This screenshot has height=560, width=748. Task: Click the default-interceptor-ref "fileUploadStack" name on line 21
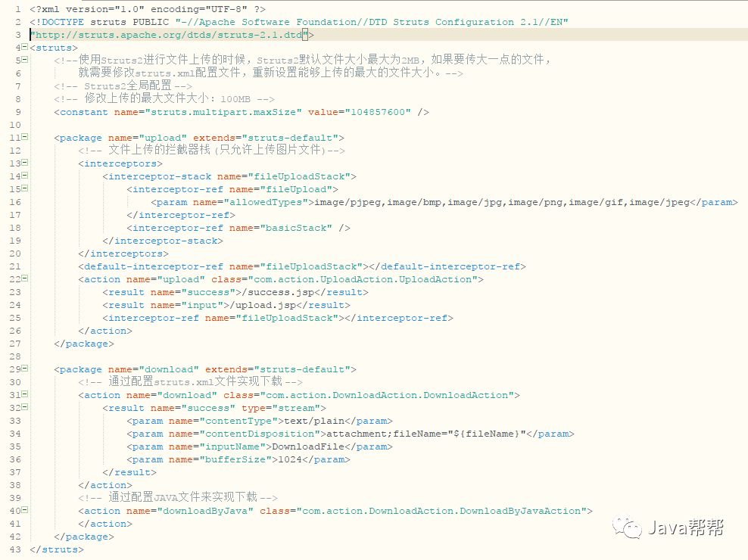click(x=311, y=266)
